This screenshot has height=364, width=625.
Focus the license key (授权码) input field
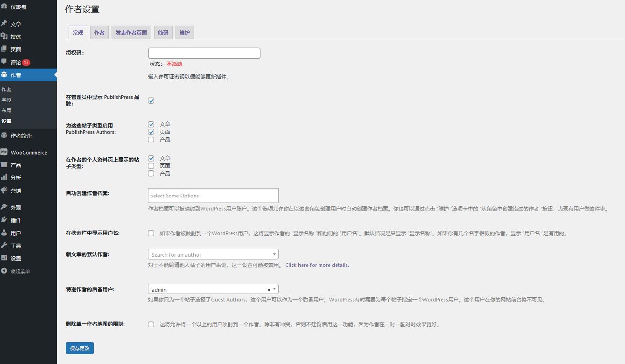click(204, 53)
